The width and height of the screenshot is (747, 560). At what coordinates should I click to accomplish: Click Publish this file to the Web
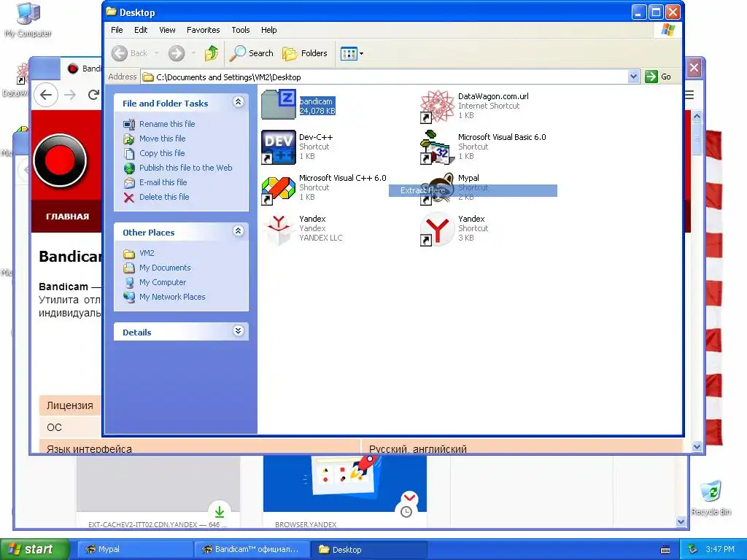[186, 168]
